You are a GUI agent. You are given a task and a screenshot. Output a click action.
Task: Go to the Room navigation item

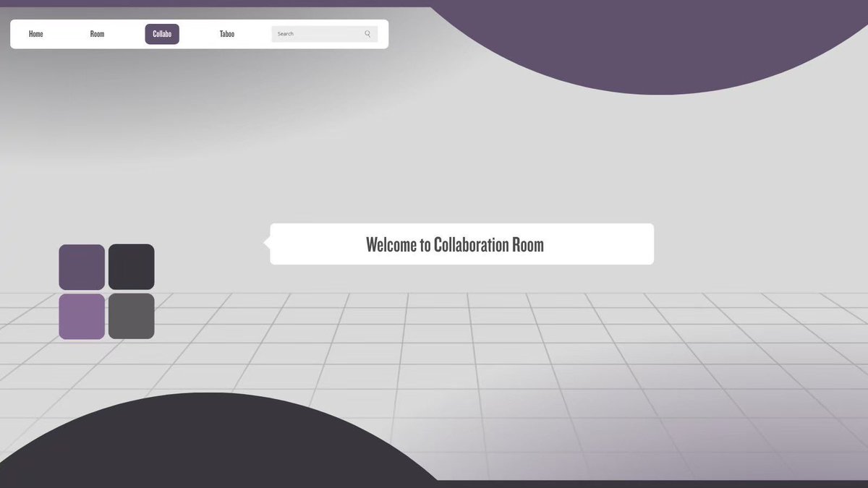pos(97,34)
